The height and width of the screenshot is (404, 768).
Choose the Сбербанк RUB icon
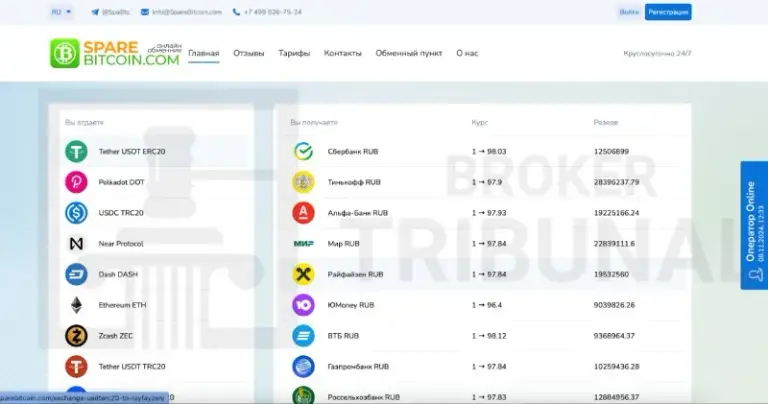click(x=304, y=152)
